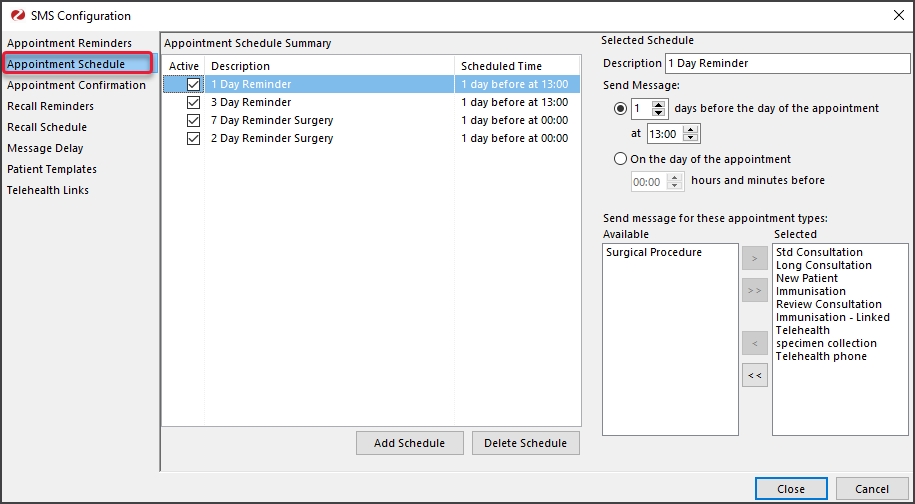The height and width of the screenshot is (504, 915).
Task: Select 'New Patient' in Selected list
Action: [807, 278]
